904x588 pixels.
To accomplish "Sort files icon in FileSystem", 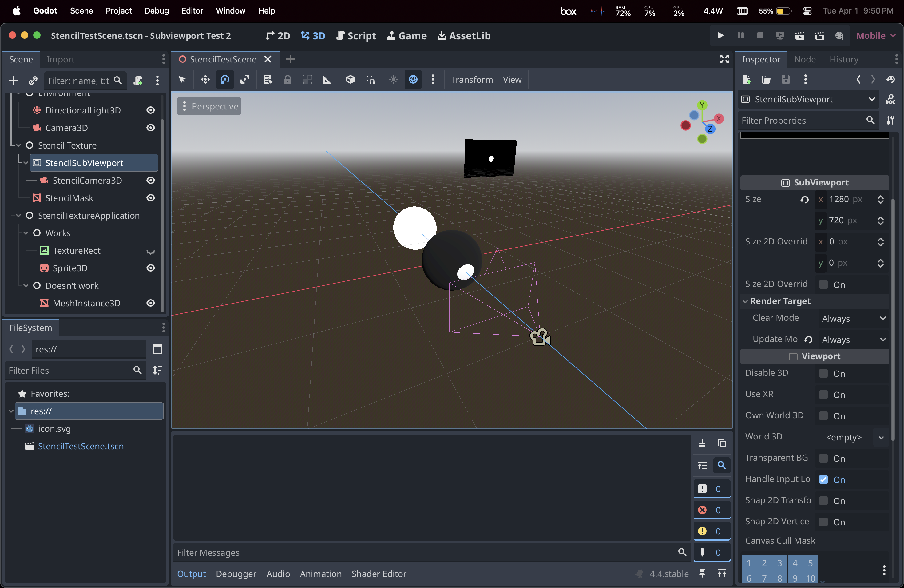I will coord(157,370).
